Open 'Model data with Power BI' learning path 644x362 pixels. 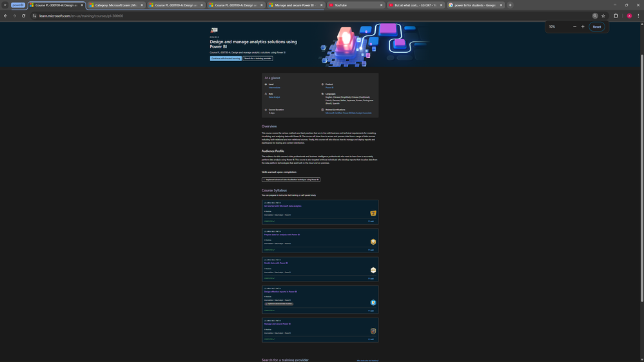pyautogui.click(x=276, y=263)
